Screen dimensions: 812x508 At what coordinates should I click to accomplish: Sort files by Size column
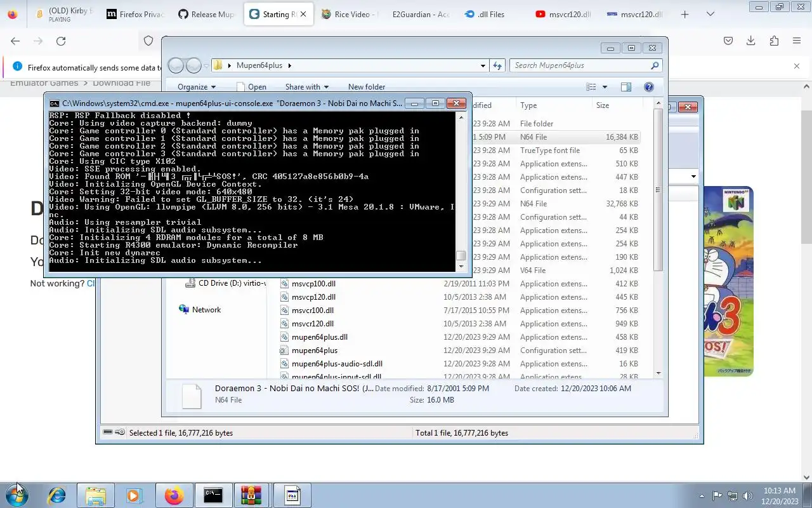coord(617,105)
